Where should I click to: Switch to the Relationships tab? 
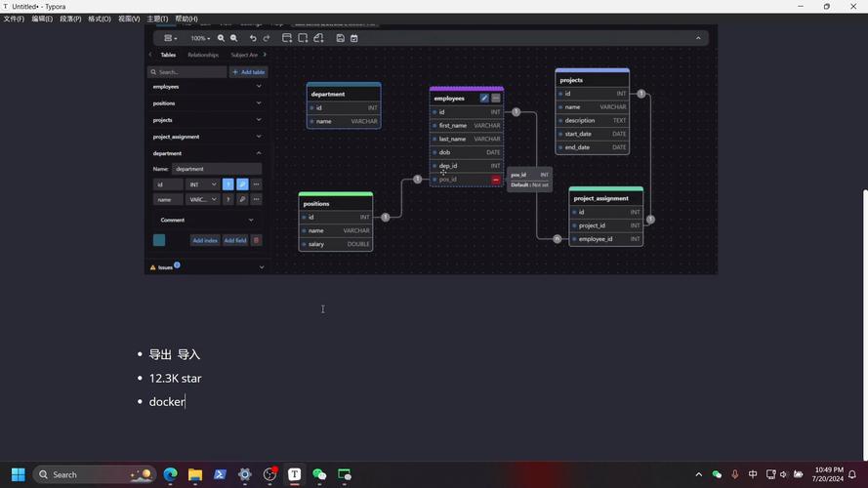point(203,55)
